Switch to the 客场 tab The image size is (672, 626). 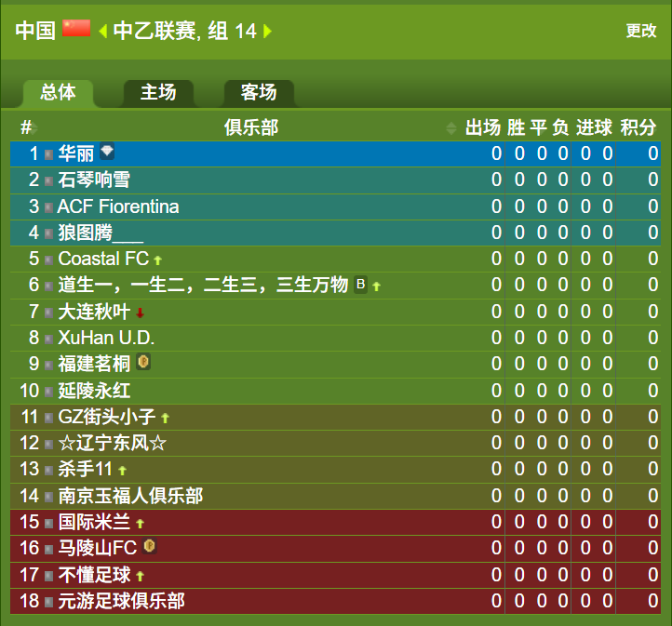pos(259,92)
